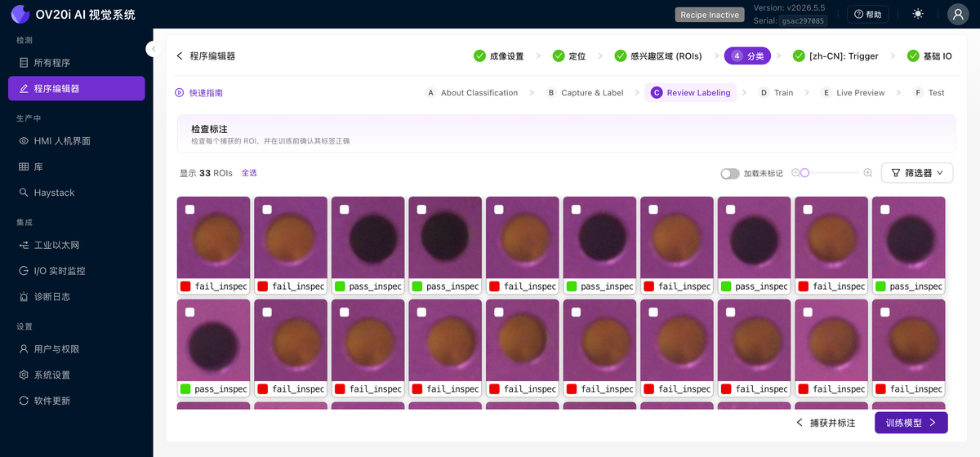Go to the 基础 IO step

pos(929,56)
